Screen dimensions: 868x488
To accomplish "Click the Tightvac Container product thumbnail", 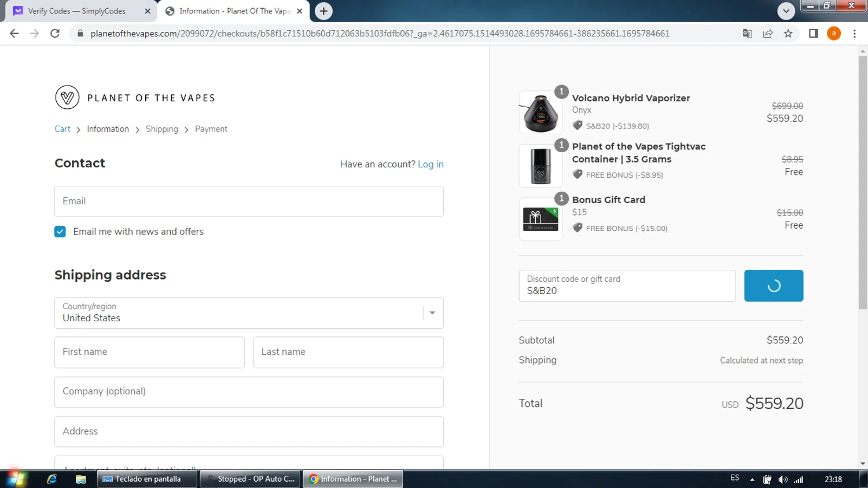I will click(x=540, y=166).
